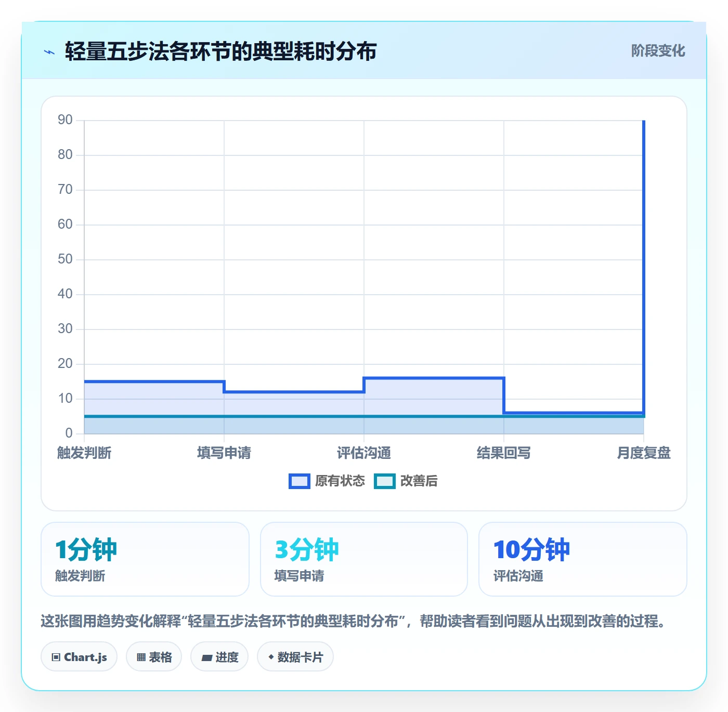Select the 数据卡片 tag chip

coord(295,657)
